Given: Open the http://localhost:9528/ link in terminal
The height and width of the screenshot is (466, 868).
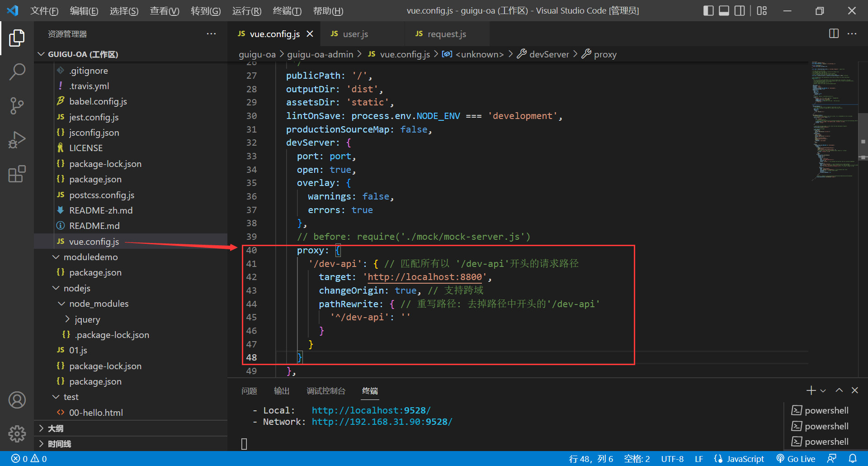Looking at the screenshot, I should tap(371, 410).
